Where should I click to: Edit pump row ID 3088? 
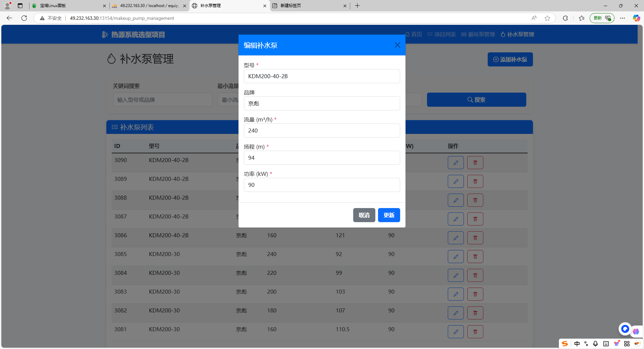(x=455, y=200)
